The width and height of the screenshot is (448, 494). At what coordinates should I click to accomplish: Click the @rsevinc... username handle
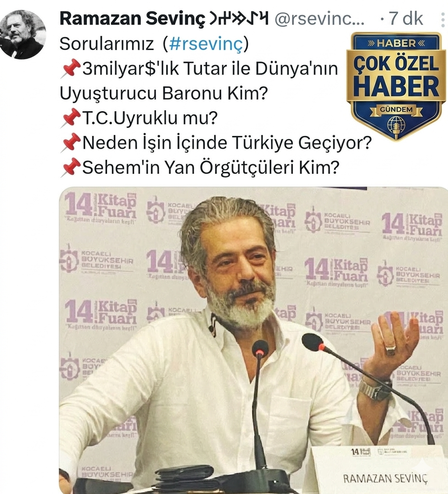tap(319, 19)
